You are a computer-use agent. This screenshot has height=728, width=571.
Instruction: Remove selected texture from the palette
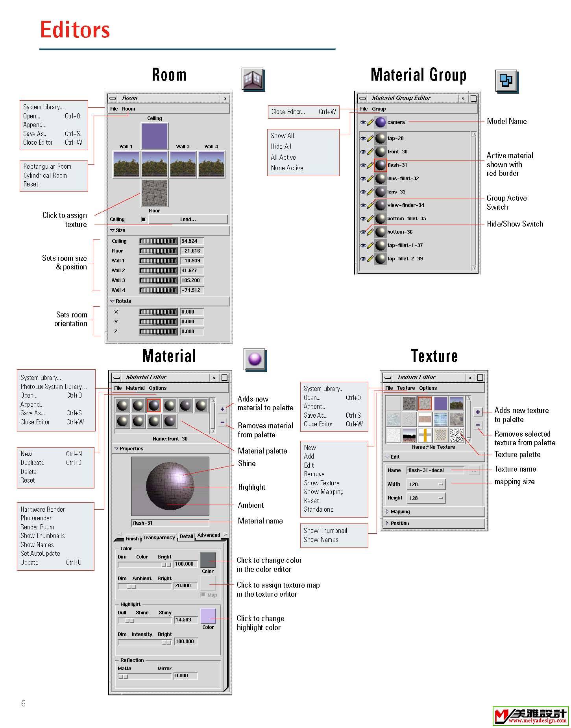(x=478, y=425)
